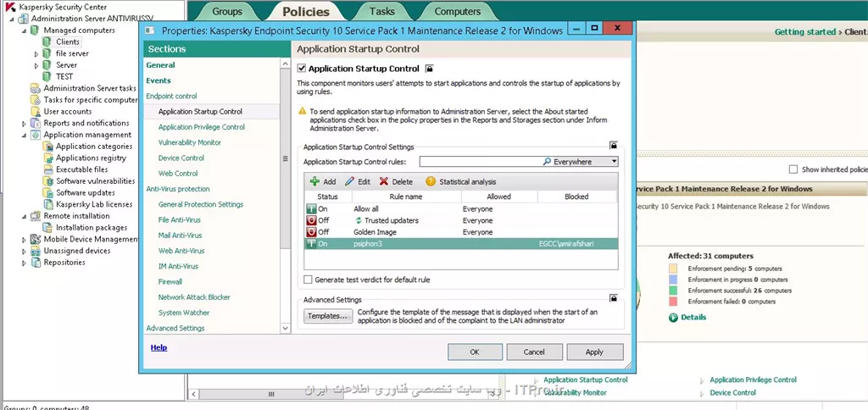Click status icon of Allow all rule
868x410 pixels.
pos(310,209)
